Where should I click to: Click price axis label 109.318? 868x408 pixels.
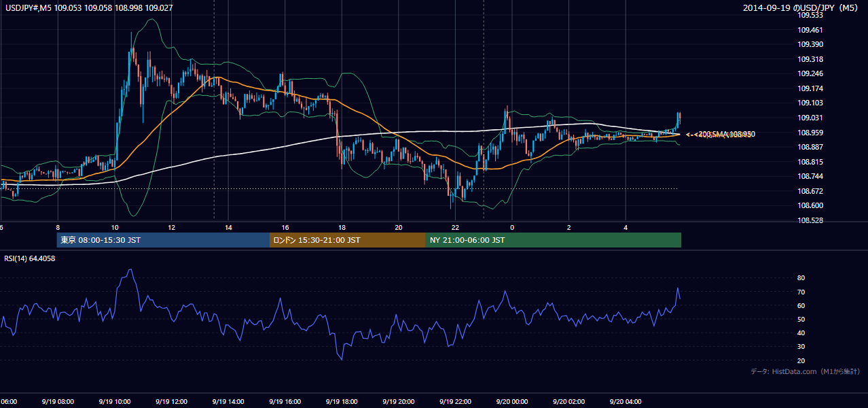[810, 59]
